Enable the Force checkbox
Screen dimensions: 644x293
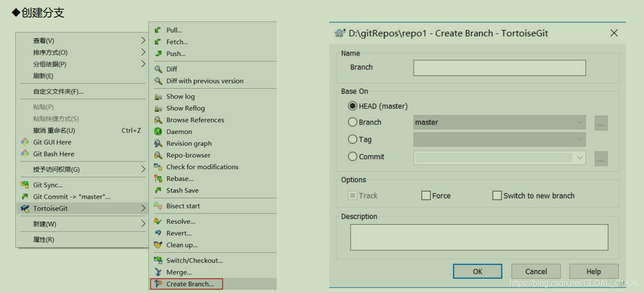[426, 196]
